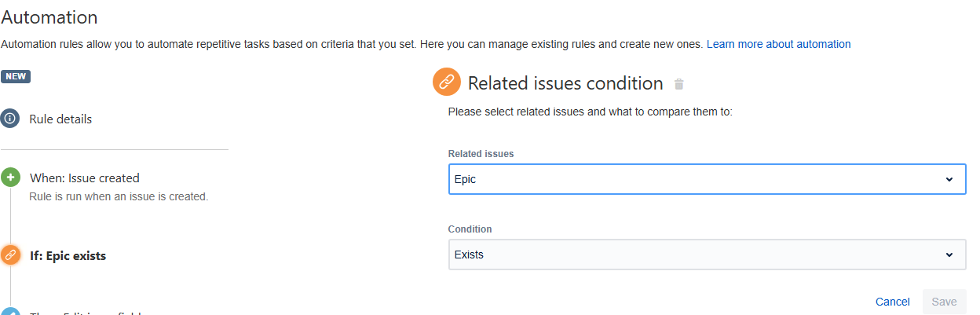Viewport: 980px width, 315px height.
Task: Click the 'Related issues condition' heading
Action: tap(565, 83)
